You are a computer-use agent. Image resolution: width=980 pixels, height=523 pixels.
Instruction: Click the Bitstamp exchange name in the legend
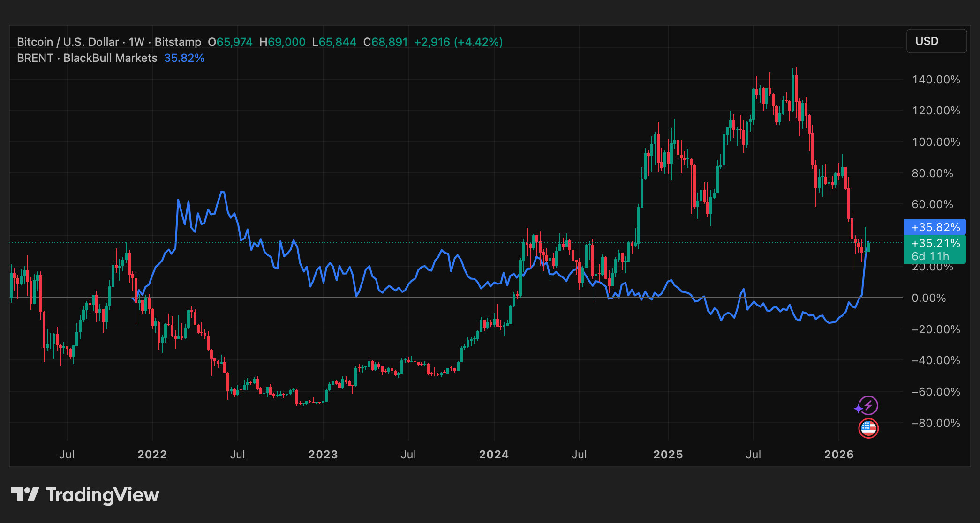tap(178, 42)
